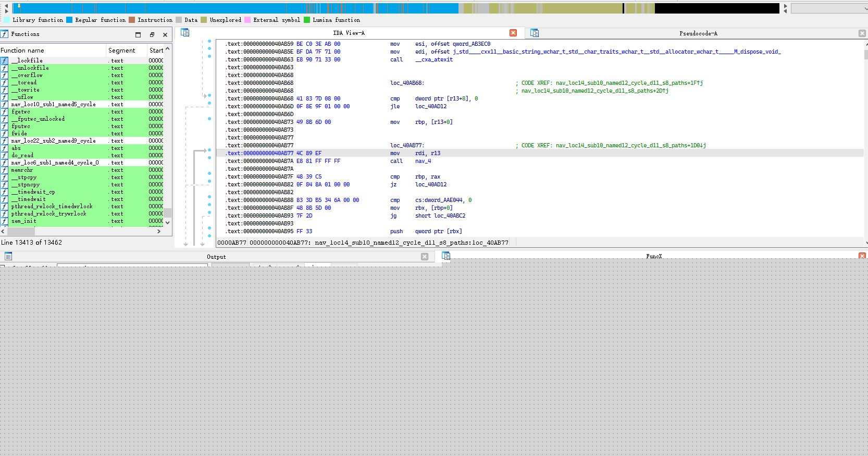The height and width of the screenshot is (456, 868).
Task: Click the __cxa_atexit call operand
Action: tap(434, 59)
